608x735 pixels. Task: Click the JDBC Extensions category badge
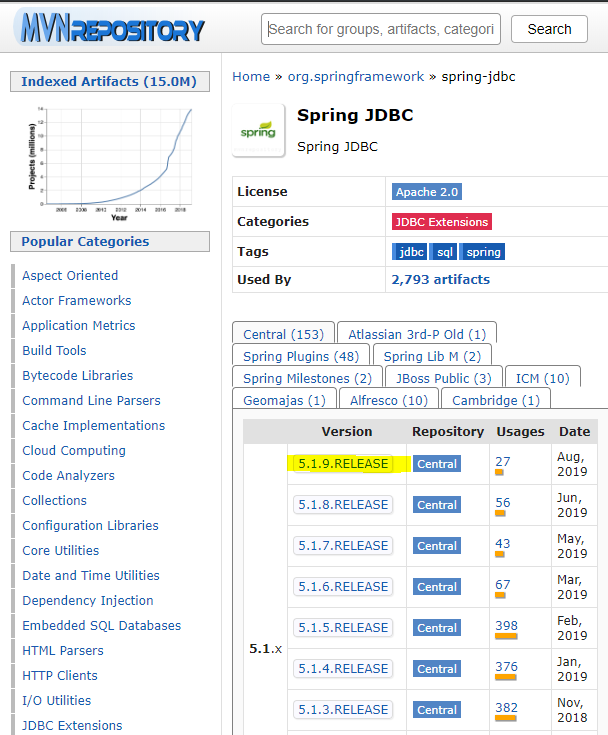pyautogui.click(x=442, y=222)
